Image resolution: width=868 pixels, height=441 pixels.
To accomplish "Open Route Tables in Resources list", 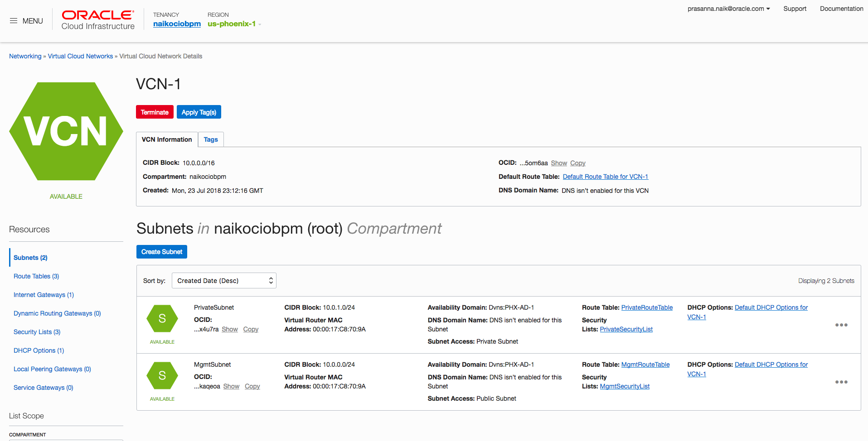I will 36,276.
